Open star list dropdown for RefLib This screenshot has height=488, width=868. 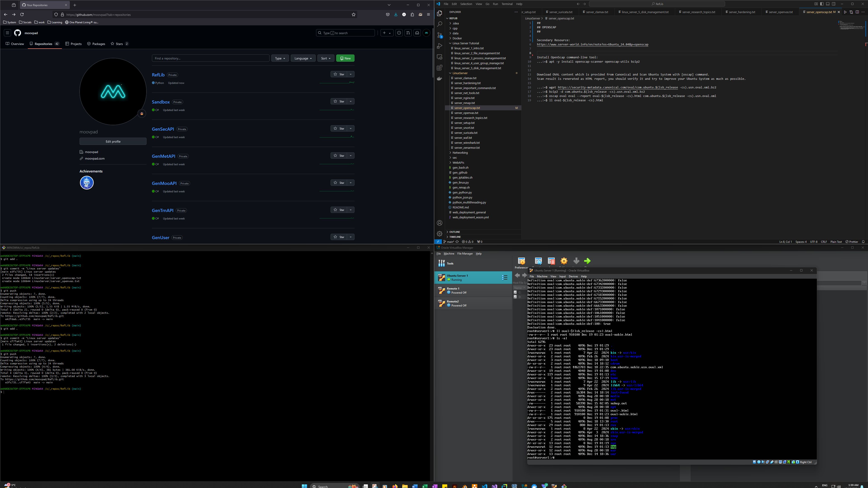351,74
